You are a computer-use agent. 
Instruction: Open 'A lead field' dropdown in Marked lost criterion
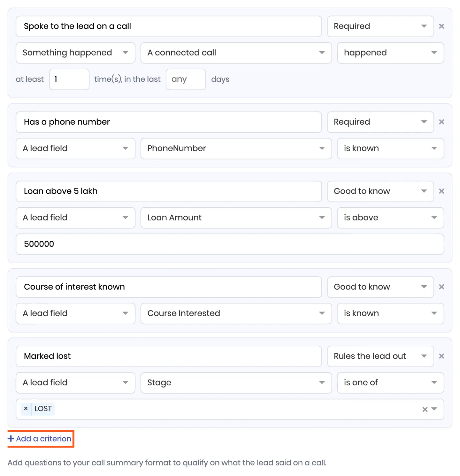click(76, 383)
